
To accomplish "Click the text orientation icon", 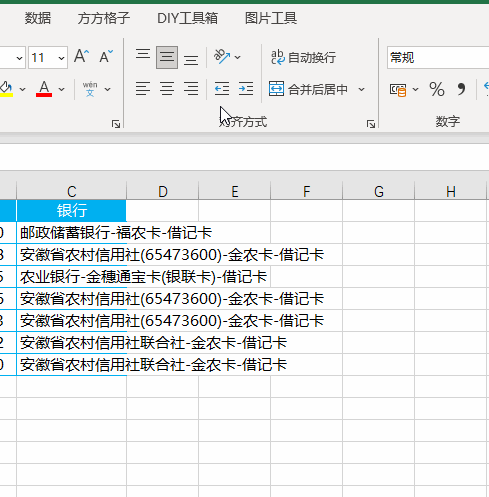I will click(x=222, y=57).
